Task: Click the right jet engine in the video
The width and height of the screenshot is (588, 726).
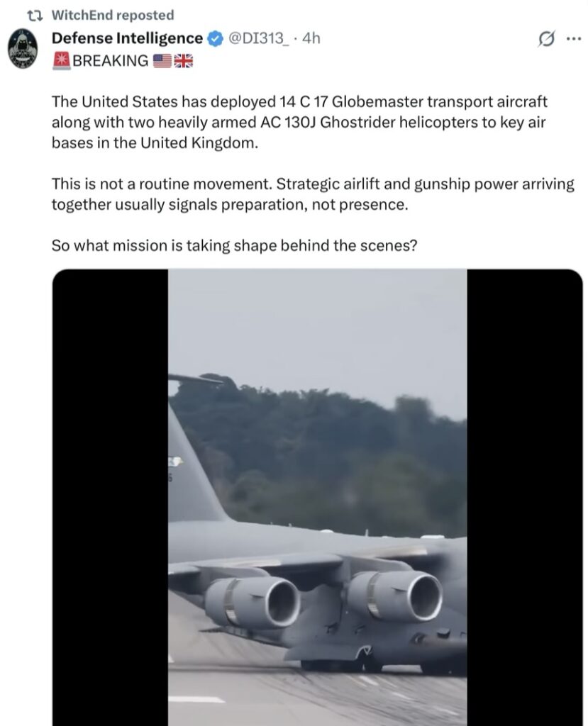Action: point(395,596)
